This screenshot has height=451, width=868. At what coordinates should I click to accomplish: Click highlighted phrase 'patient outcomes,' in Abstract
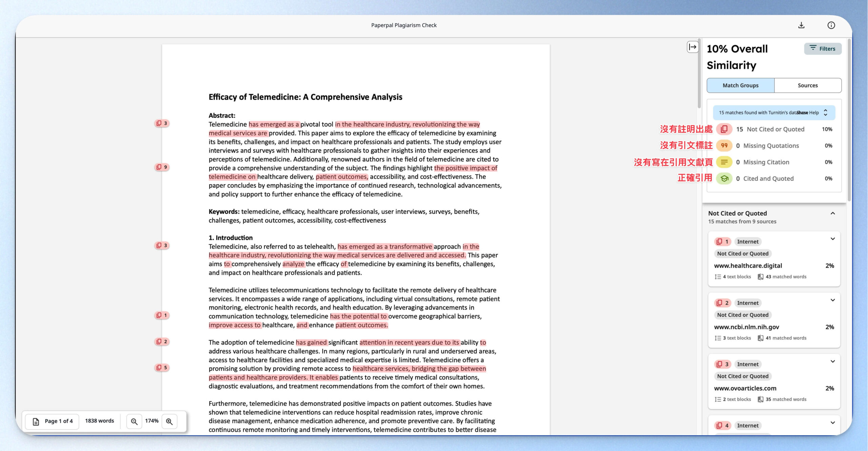point(342,177)
